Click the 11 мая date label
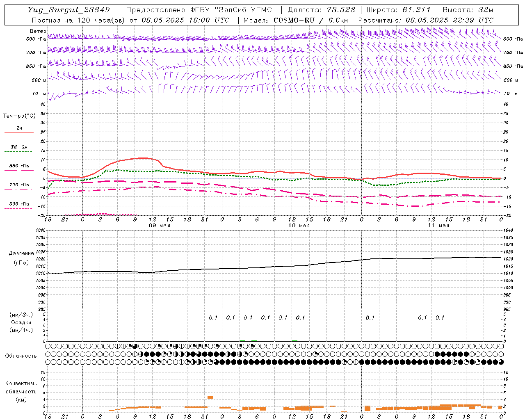This screenshot has width=525, height=420. pos(438,226)
